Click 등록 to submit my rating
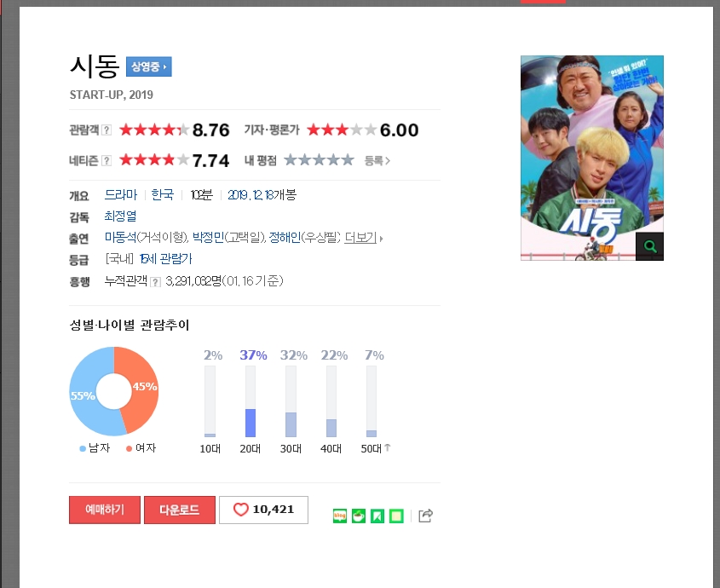This screenshot has height=588, width=720. (377, 160)
